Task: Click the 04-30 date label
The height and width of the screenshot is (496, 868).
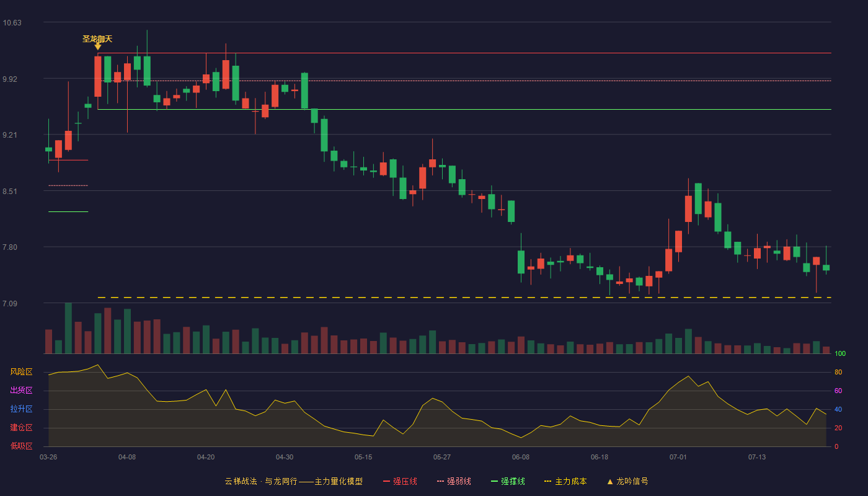Action: coord(285,457)
